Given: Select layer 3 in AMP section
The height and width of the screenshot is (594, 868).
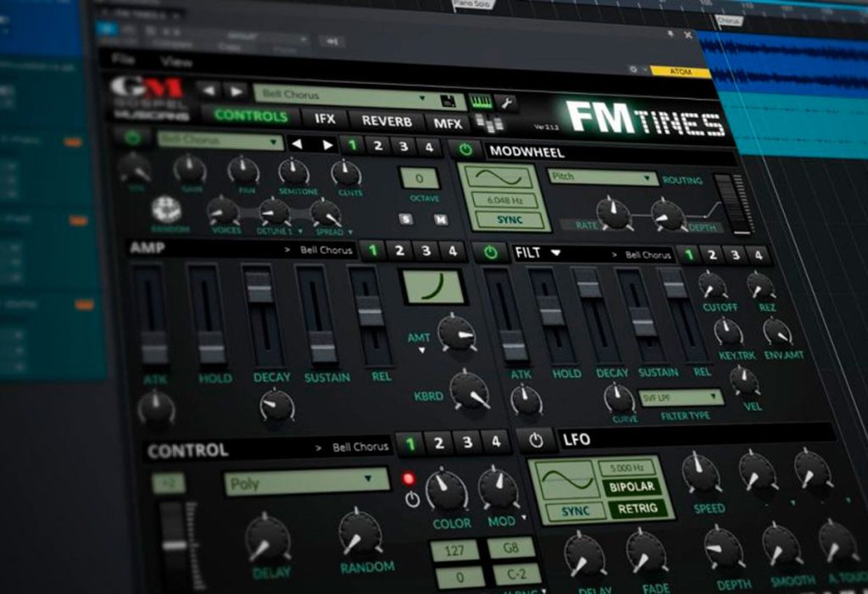Looking at the screenshot, I should click(426, 251).
